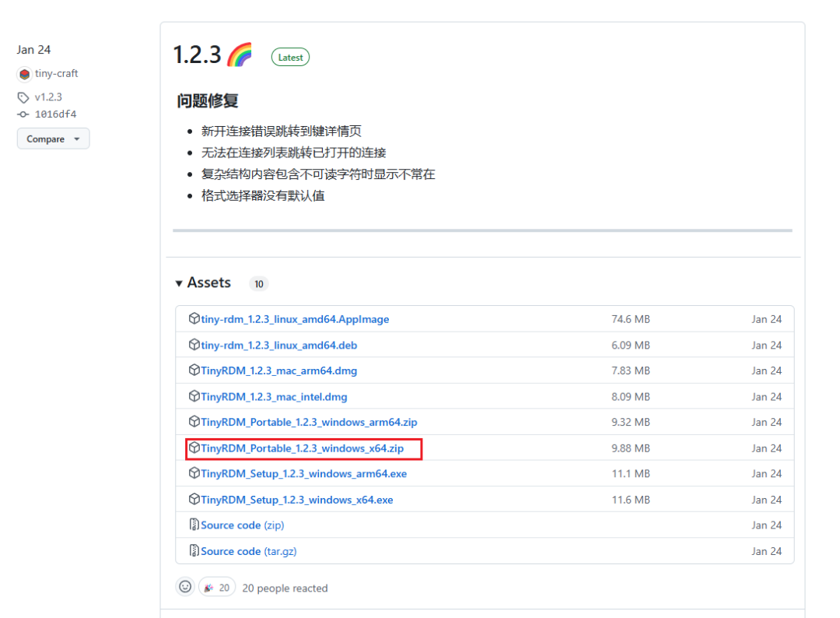840x618 pixels.
Task: Click the tag icon beside v1.2.3
Action: [23, 97]
